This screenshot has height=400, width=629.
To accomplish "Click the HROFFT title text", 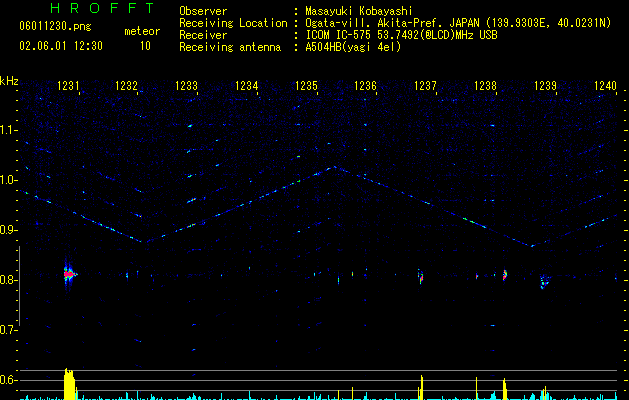I will (x=102, y=8).
